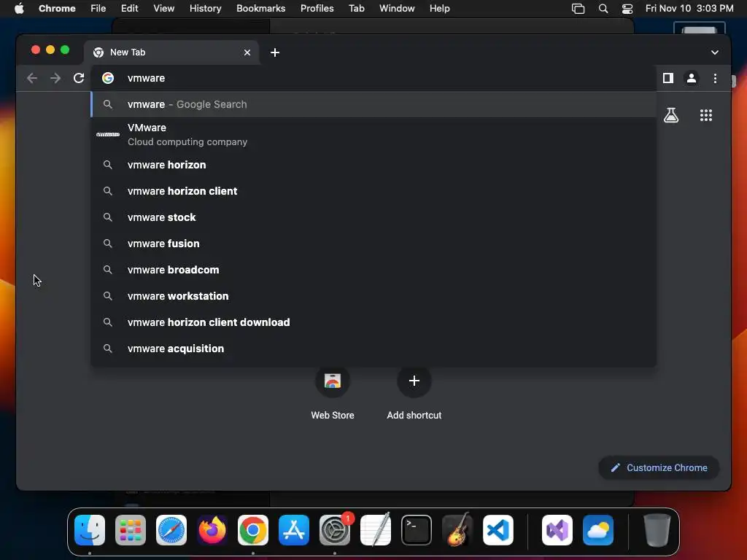
Task: Choose the vmware broadcom suggestion
Action: pyautogui.click(x=374, y=270)
